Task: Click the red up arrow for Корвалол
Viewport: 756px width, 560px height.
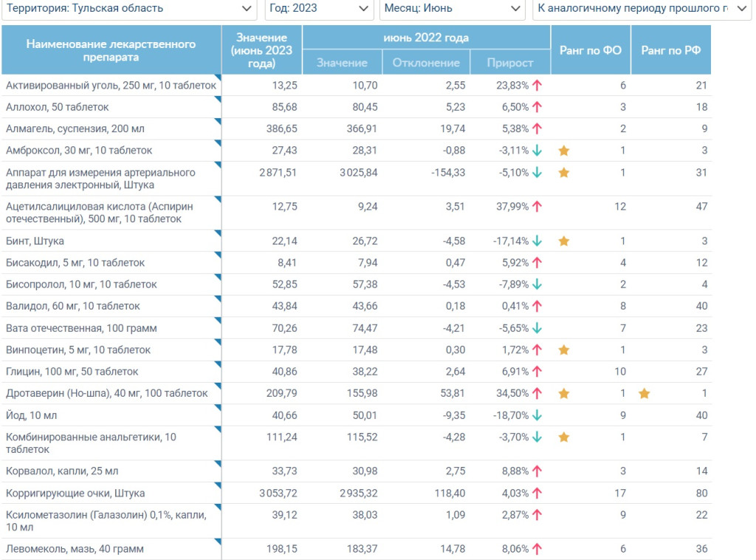Action: (x=537, y=471)
